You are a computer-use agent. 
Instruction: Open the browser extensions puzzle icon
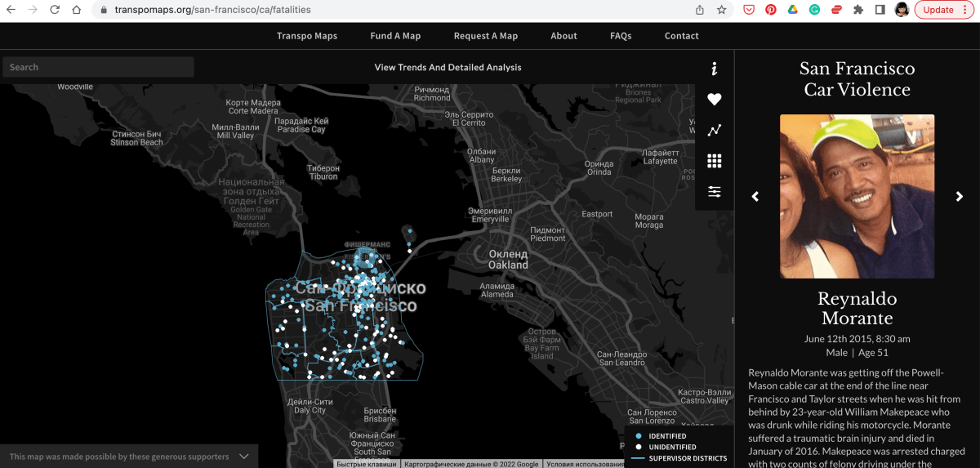tap(858, 10)
